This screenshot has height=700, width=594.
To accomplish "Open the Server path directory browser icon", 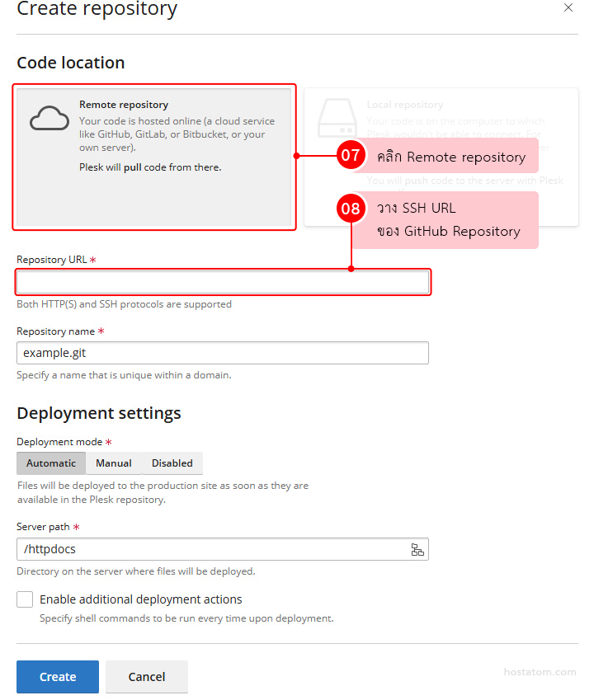I will [x=417, y=550].
